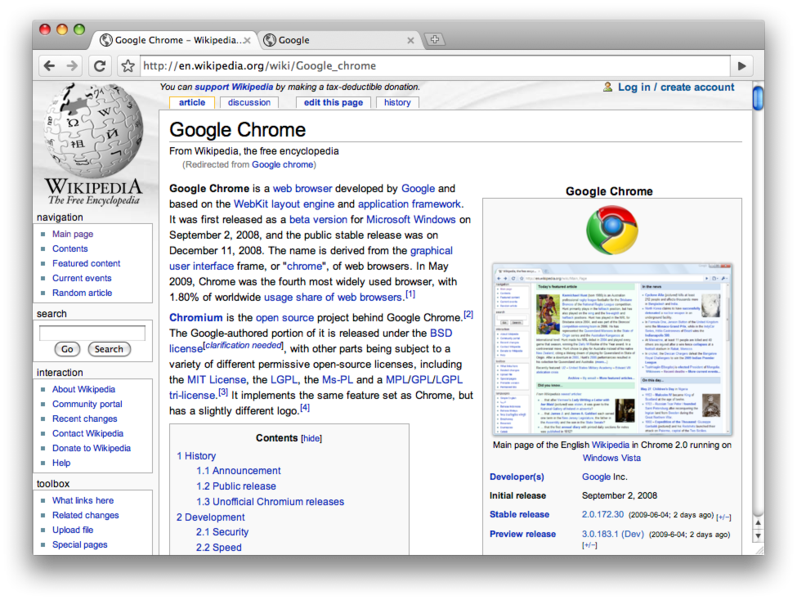Image resolution: width=797 pixels, height=600 pixels.
Task: Click the Forward navigation arrow
Action: click(72, 66)
